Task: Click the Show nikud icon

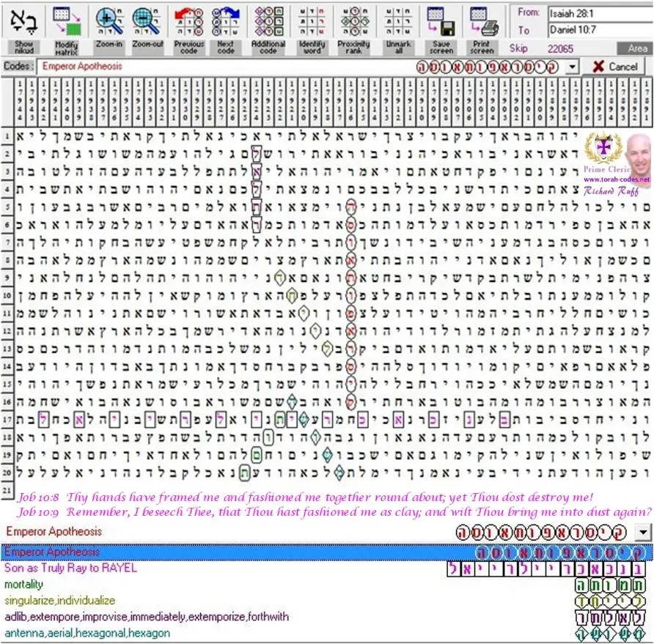Action: (x=23, y=22)
